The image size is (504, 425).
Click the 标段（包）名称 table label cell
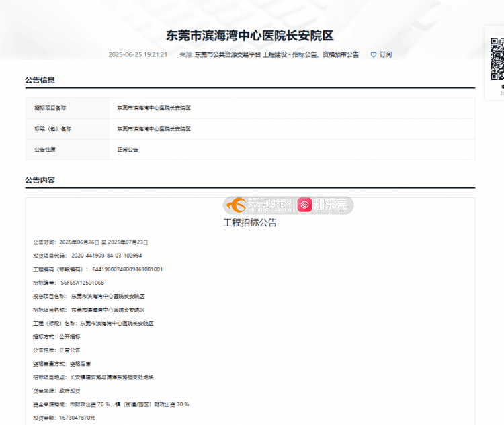(52, 129)
